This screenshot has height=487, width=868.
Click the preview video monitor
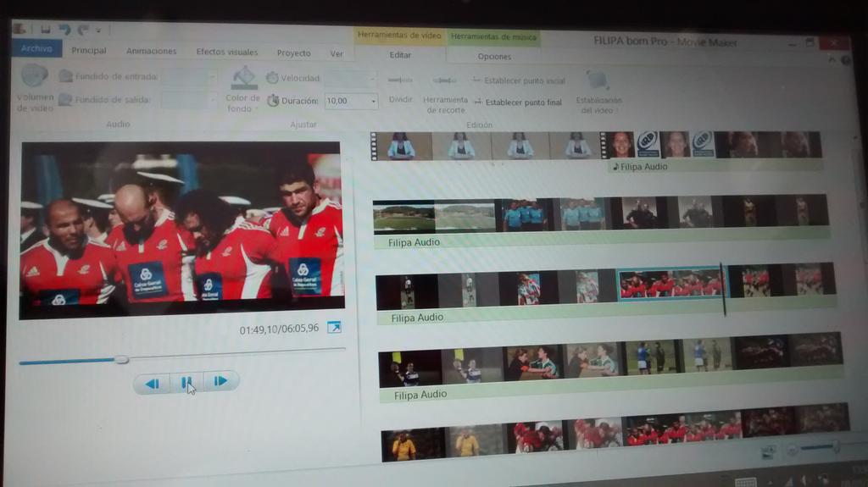tap(181, 230)
